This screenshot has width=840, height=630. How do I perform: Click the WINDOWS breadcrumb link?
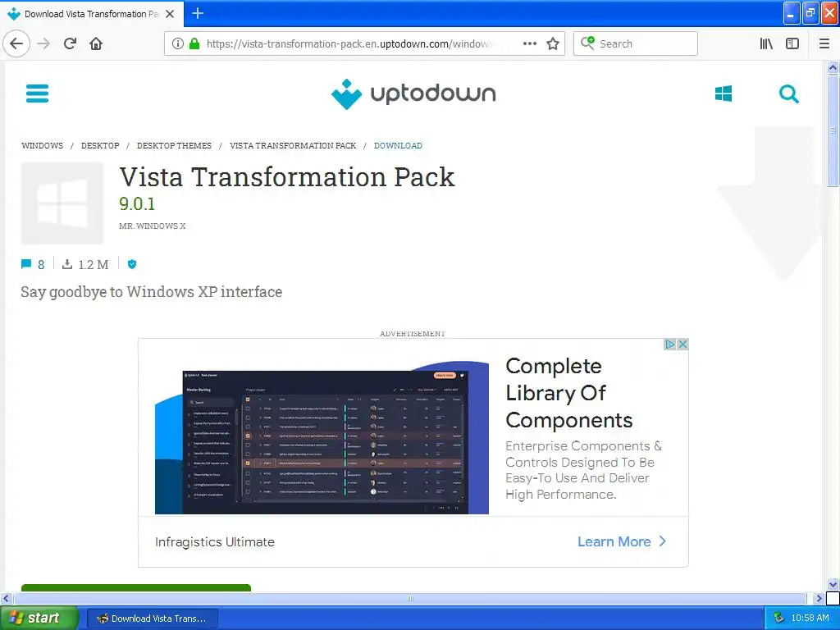coord(43,146)
